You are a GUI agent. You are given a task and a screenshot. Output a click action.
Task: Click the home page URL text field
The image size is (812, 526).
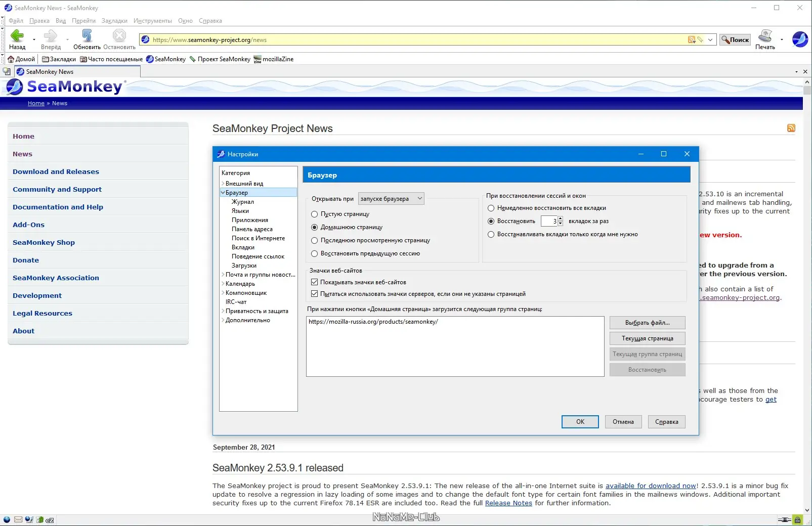pyautogui.click(x=455, y=346)
